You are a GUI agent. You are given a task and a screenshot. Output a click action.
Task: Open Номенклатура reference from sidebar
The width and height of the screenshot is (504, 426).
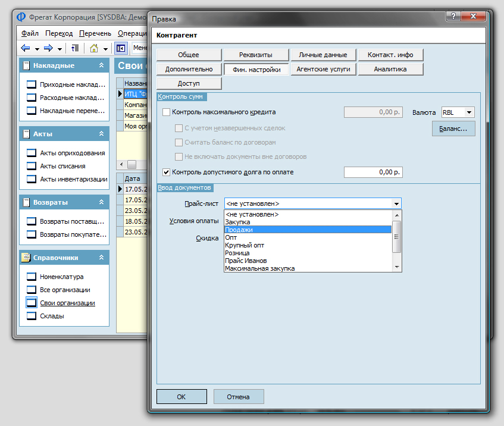coord(61,277)
